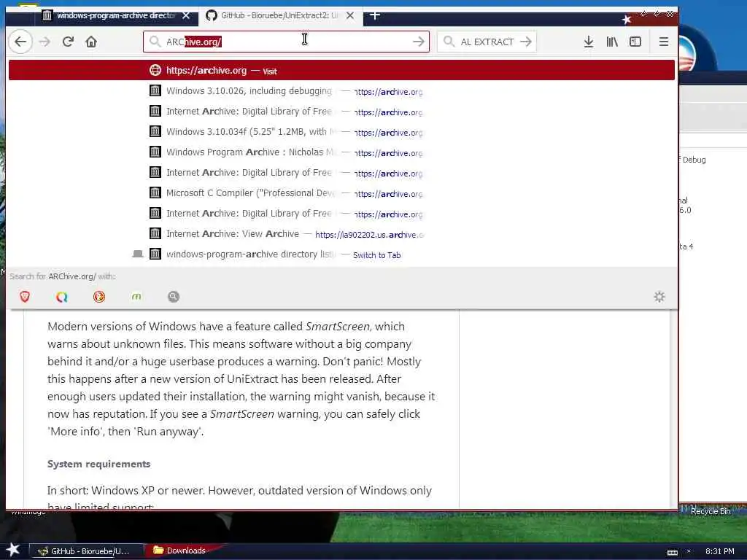Reload the current page

tap(68, 42)
